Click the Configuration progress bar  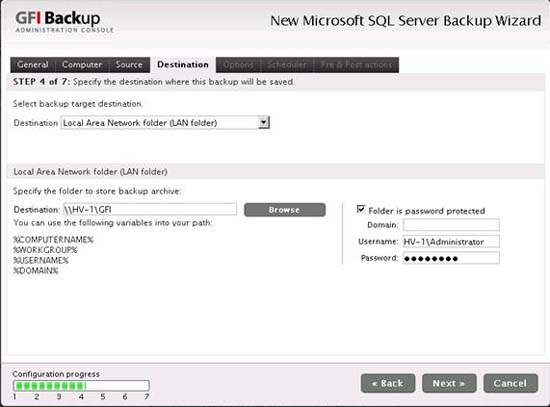point(81,386)
